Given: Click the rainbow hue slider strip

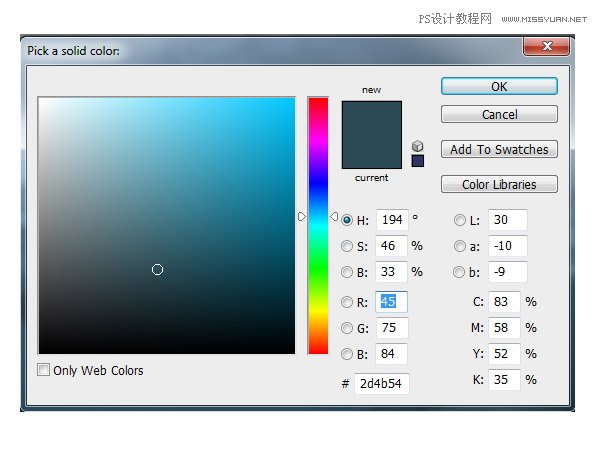Looking at the screenshot, I should [x=318, y=225].
